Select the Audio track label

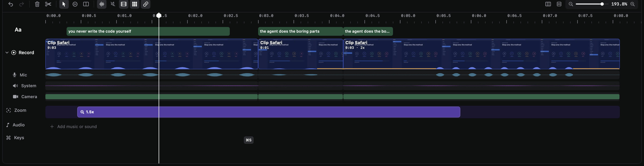19,125
